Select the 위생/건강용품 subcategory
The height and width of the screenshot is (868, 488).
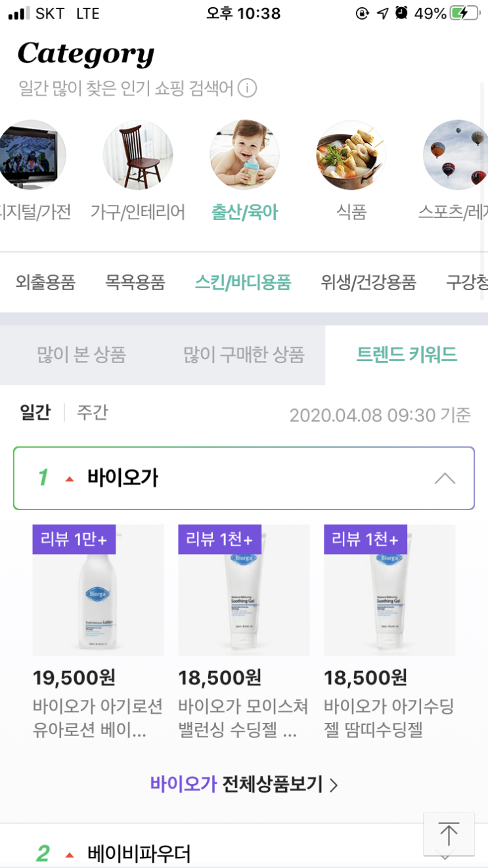pyautogui.click(x=368, y=282)
